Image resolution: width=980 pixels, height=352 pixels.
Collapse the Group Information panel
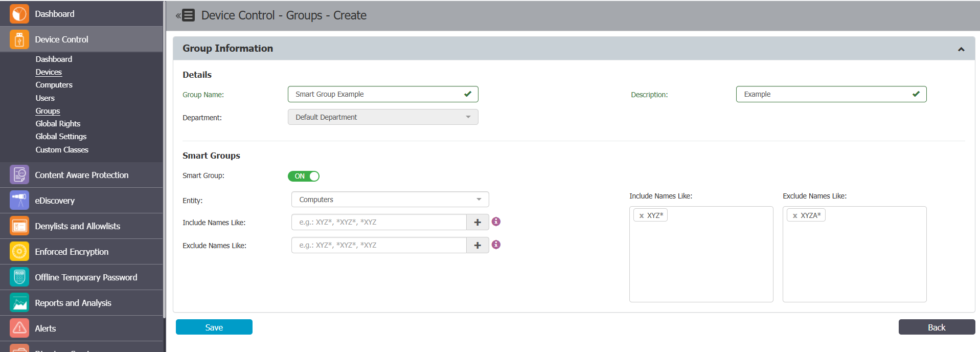coord(961,49)
